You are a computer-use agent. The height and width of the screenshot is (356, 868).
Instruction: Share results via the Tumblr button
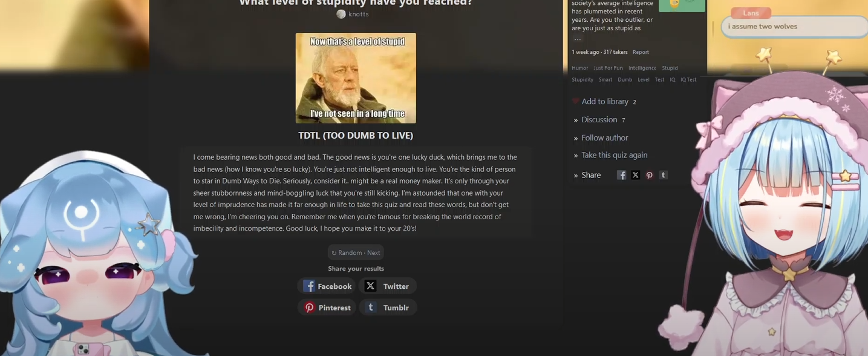pyautogui.click(x=388, y=308)
